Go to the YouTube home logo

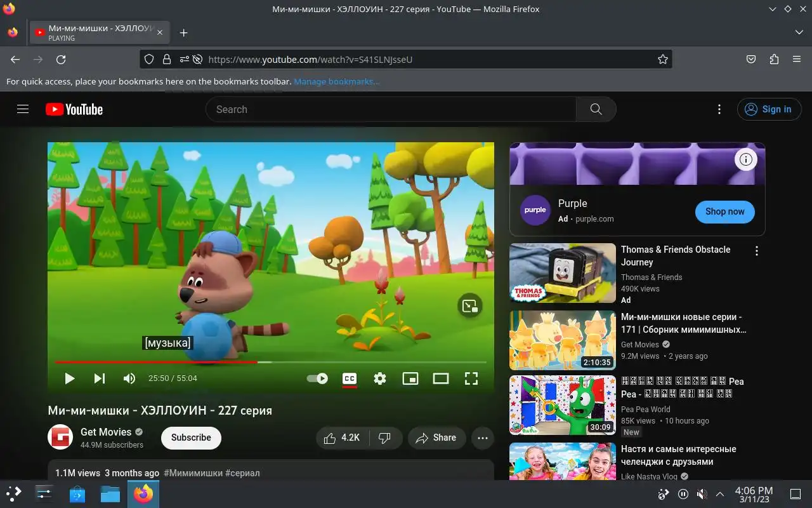(x=74, y=109)
